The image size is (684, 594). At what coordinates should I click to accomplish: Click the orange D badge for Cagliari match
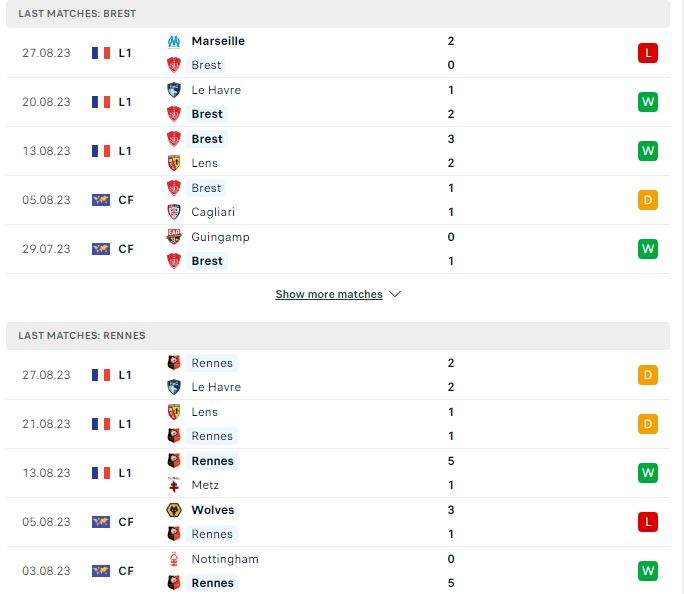(x=648, y=200)
